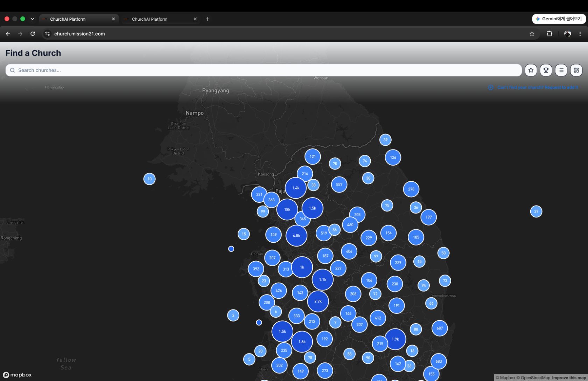588x381 pixels.
Task: Open the 333 cluster marker
Action: point(296,316)
